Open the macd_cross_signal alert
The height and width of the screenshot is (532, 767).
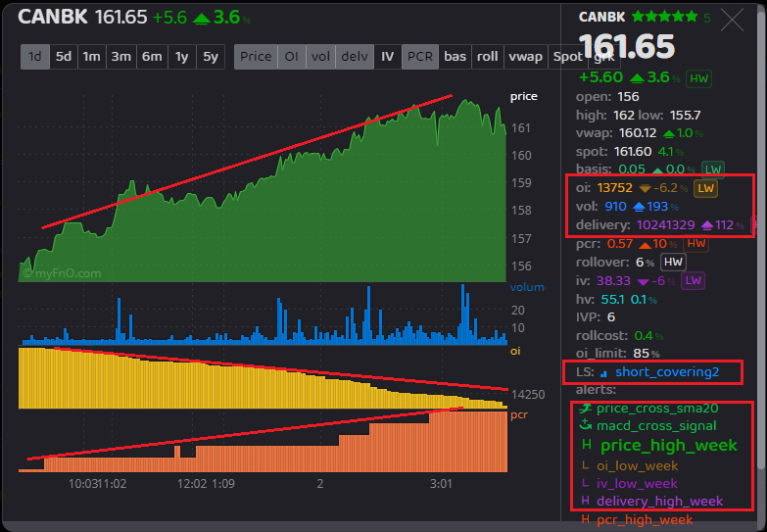pos(656,426)
